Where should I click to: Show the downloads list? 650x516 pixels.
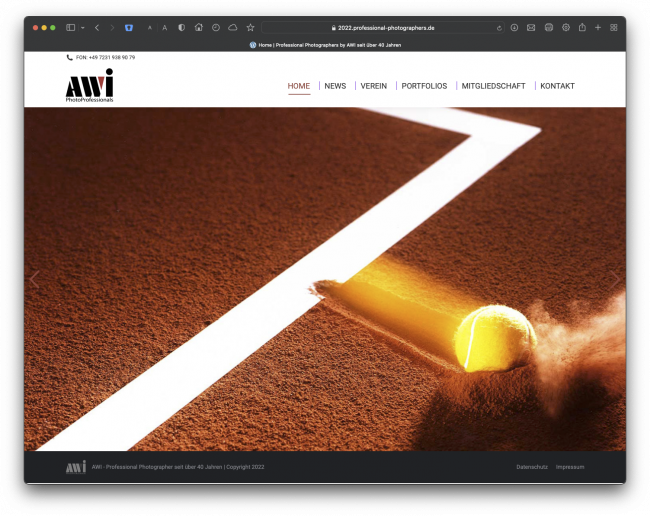(x=514, y=28)
